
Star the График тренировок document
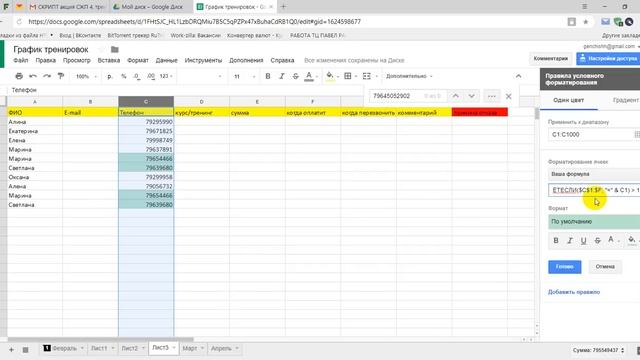tap(101, 49)
